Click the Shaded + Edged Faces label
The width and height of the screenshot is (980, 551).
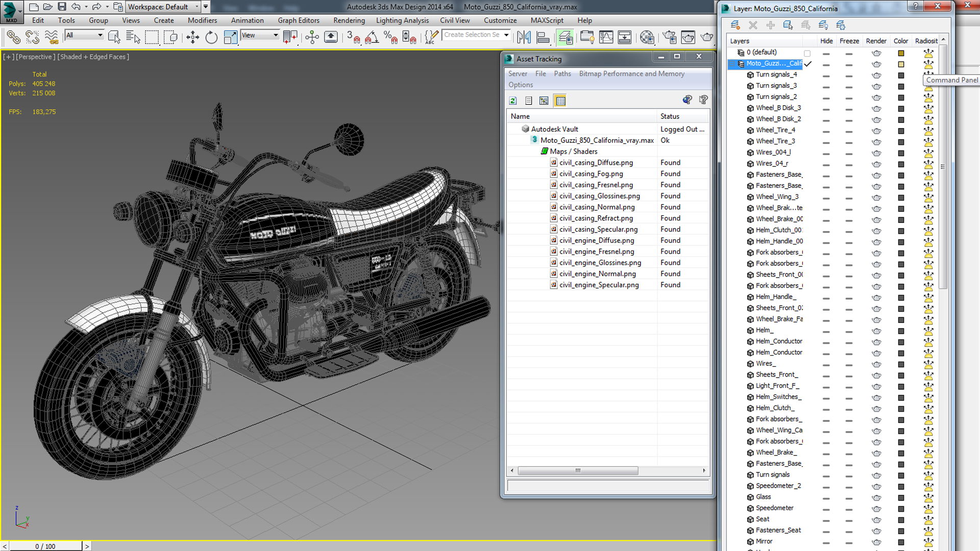pos(93,57)
